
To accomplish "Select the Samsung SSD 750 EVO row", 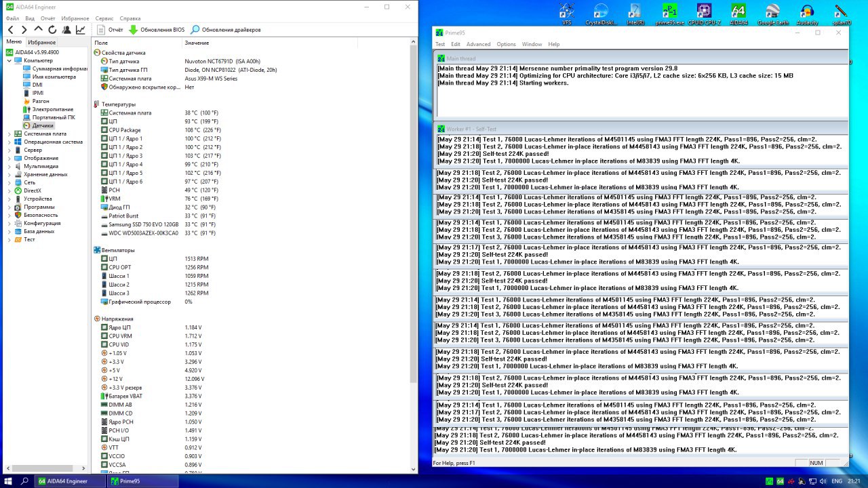I will [x=251, y=224].
